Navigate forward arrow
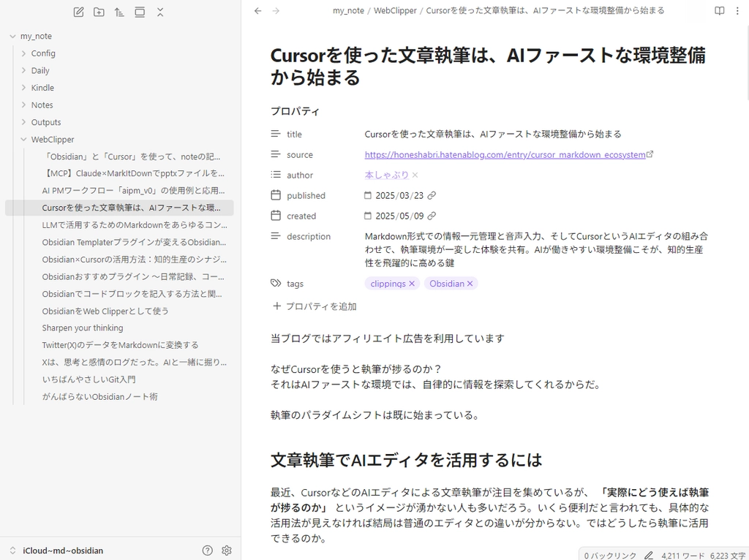The width and height of the screenshot is (749, 560). point(276,10)
